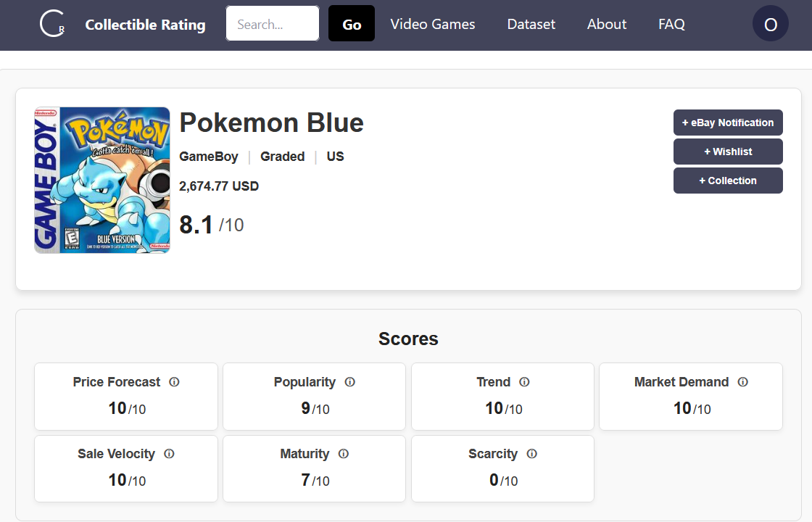Click the Trend 10/10 value
The height and width of the screenshot is (522, 812).
503,409
